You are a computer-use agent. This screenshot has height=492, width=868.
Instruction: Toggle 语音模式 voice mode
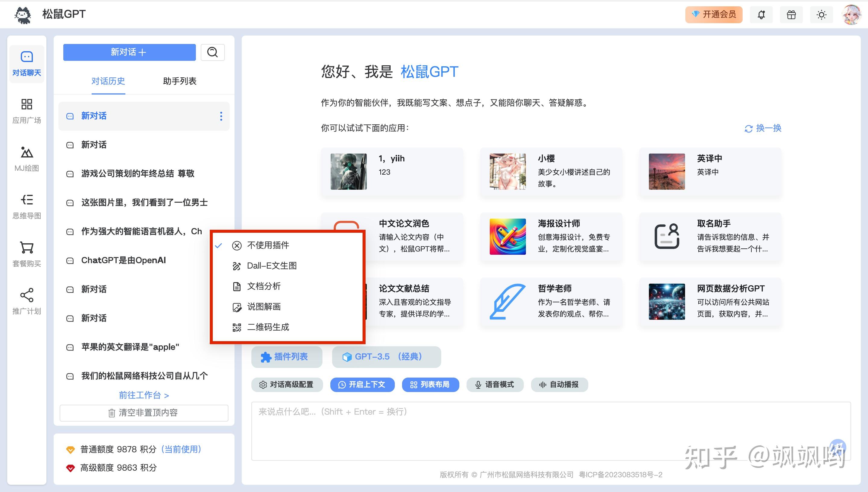[495, 385]
